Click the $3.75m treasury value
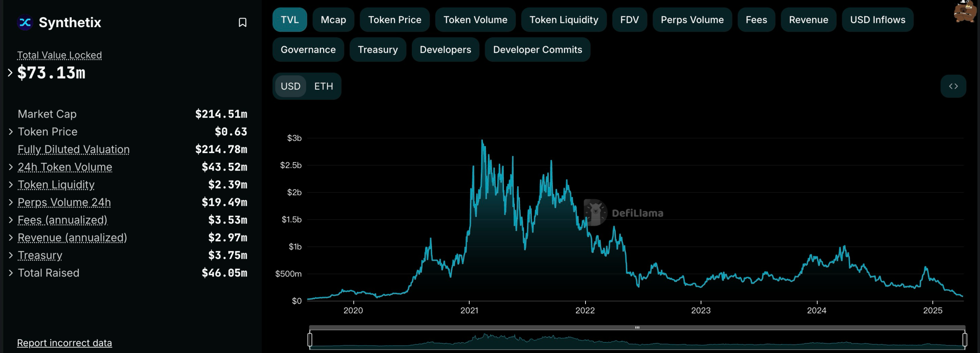 click(x=228, y=255)
